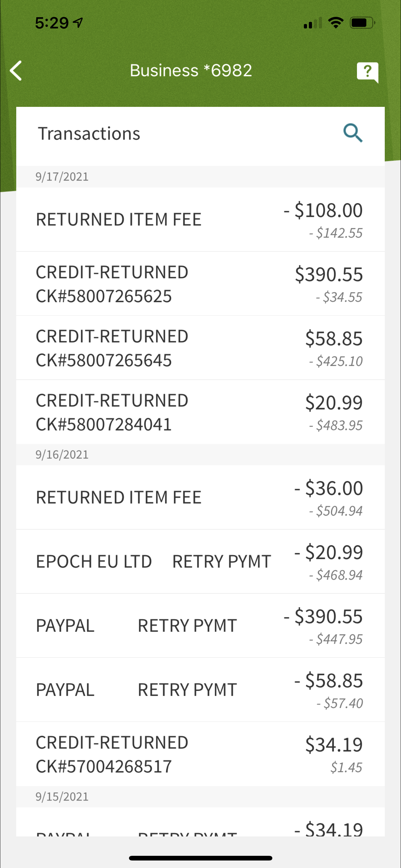
Task: Open Credit-Returned CK#58007265625 transaction
Action: click(x=200, y=284)
